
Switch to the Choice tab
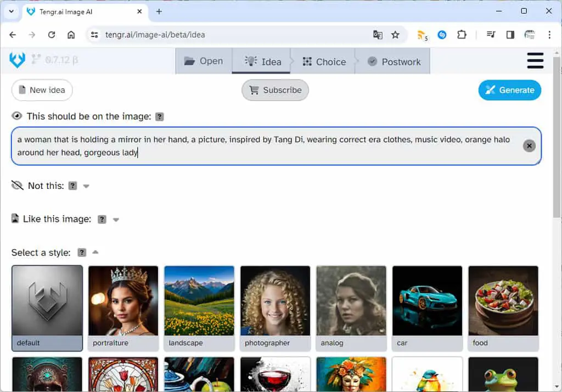(x=324, y=61)
